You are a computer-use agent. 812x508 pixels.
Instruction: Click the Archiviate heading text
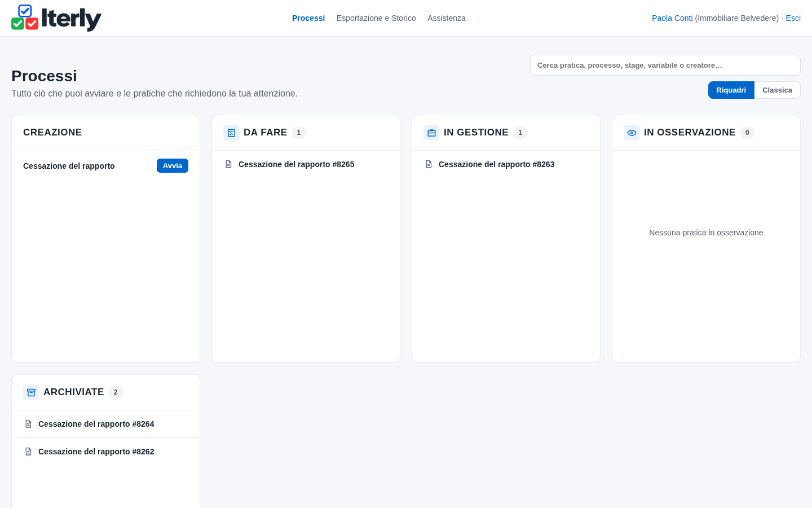74,392
